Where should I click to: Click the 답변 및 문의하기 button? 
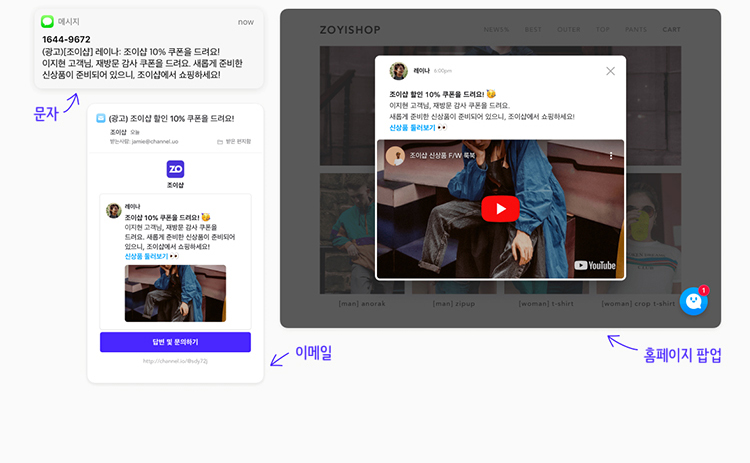[175, 342]
